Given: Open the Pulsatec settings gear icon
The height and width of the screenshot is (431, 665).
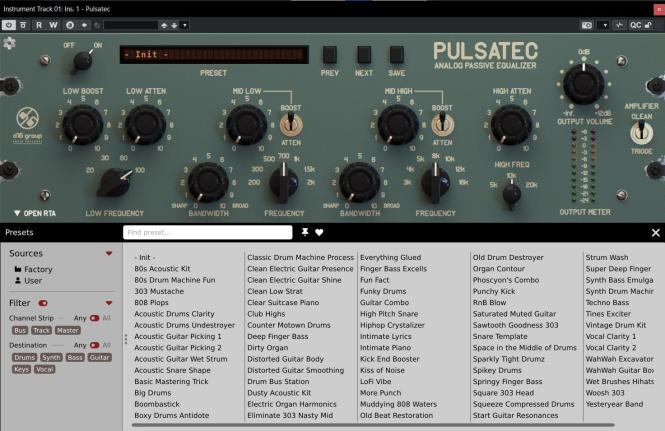Looking at the screenshot, I should pyautogui.click(x=9, y=43).
